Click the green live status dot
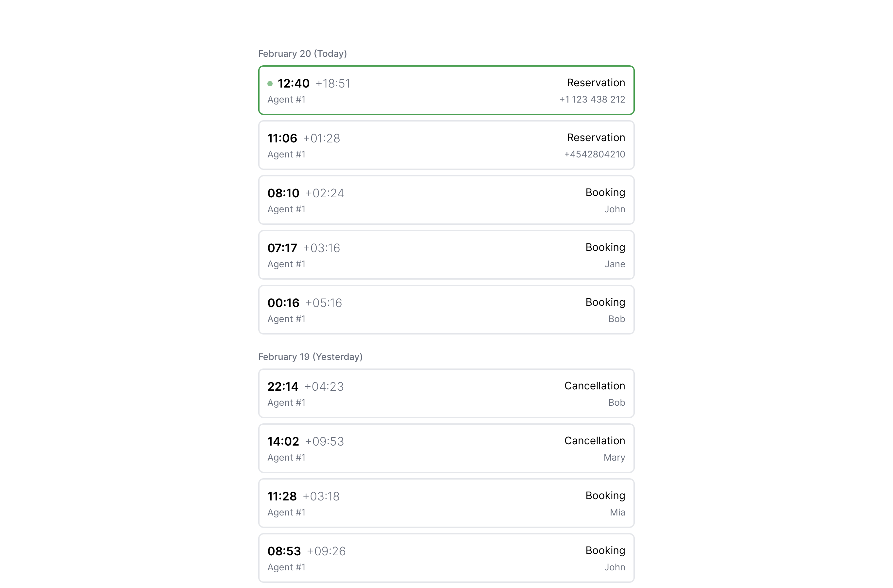 point(270,84)
